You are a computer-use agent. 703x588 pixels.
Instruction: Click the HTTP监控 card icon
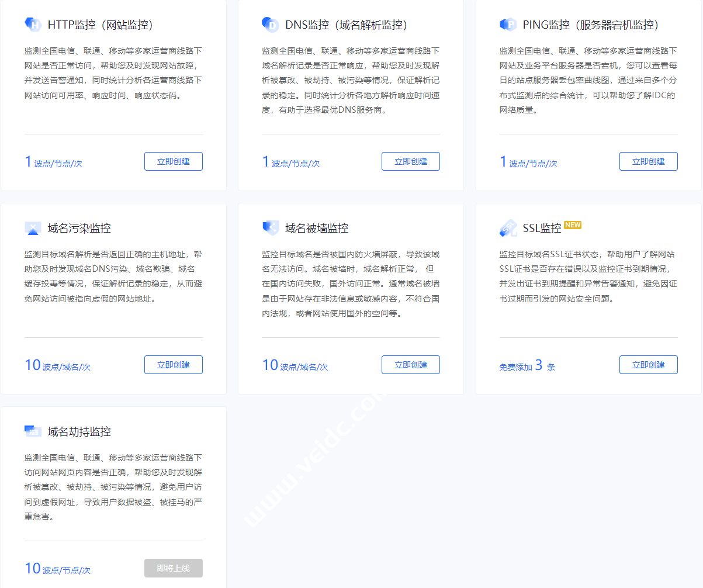pyautogui.click(x=33, y=25)
